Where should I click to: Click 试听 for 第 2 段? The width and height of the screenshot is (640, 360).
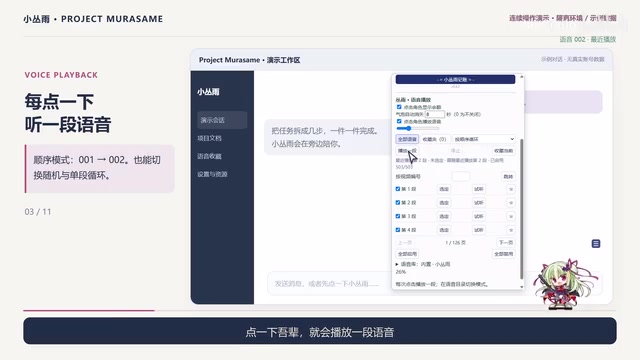click(x=479, y=202)
